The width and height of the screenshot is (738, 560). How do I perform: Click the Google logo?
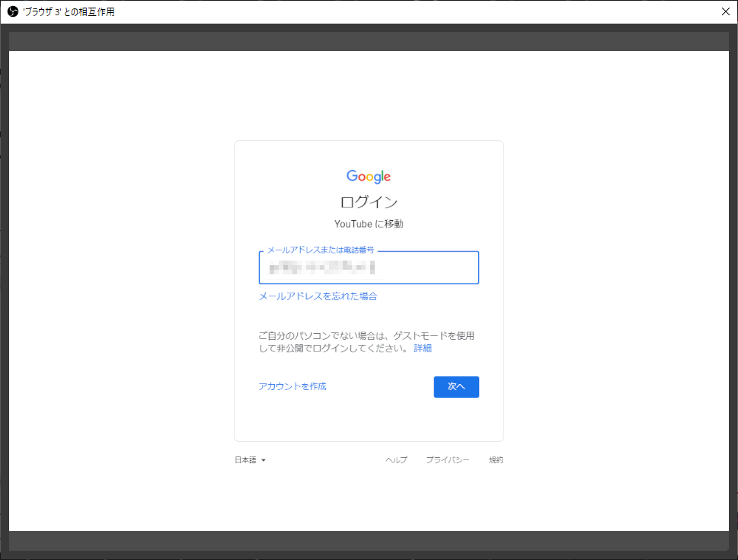[x=368, y=176]
